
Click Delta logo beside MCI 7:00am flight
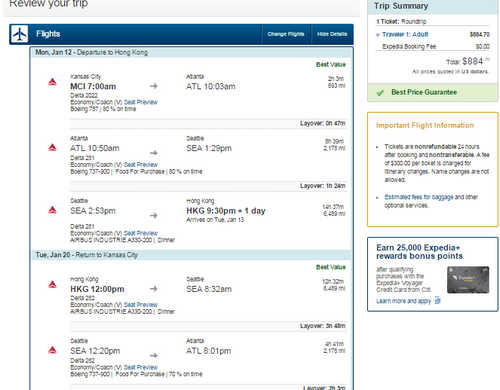pos(52,82)
